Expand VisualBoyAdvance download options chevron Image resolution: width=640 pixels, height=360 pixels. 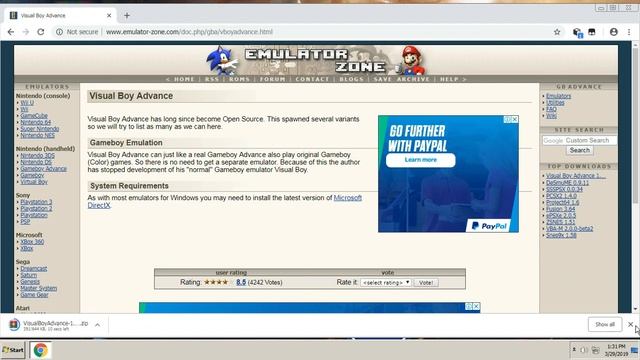tap(98, 325)
